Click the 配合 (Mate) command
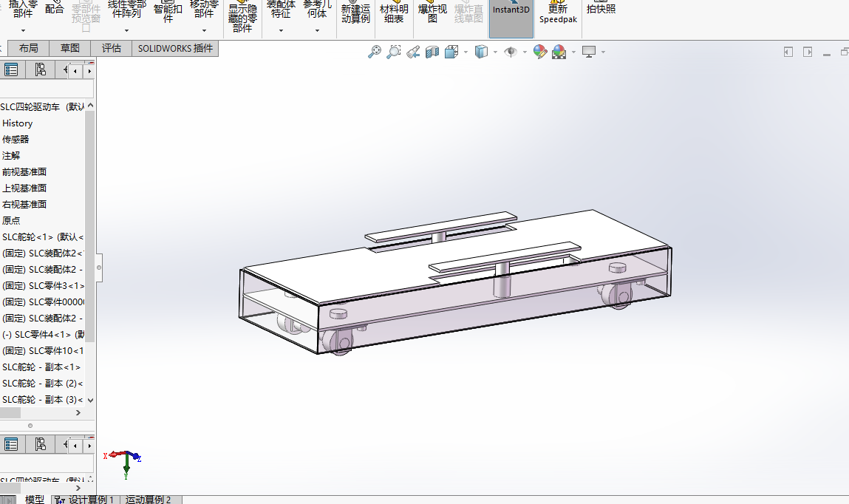The height and width of the screenshot is (504, 849). coord(54,7)
